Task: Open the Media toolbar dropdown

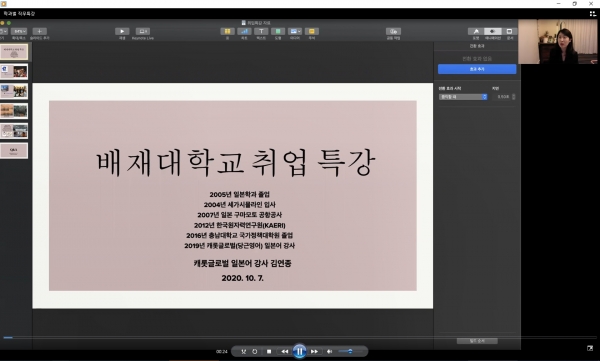Action: [x=295, y=31]
